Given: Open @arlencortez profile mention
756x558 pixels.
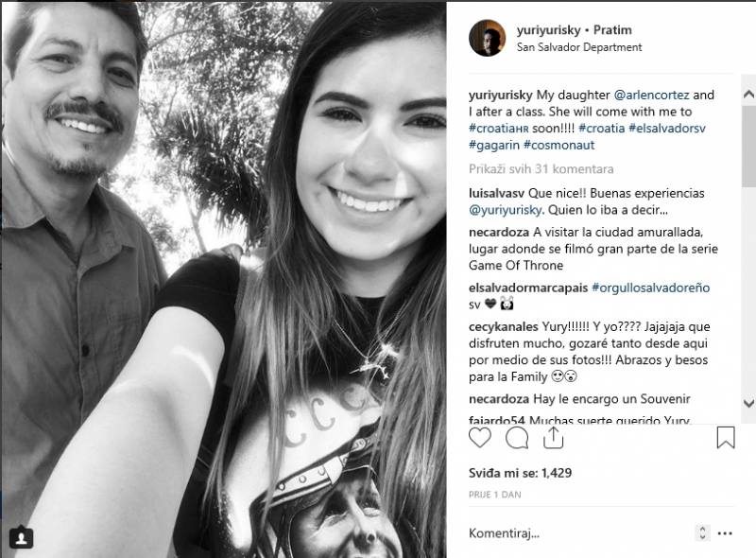Looking at the screenshot, I should click(651, 96).
